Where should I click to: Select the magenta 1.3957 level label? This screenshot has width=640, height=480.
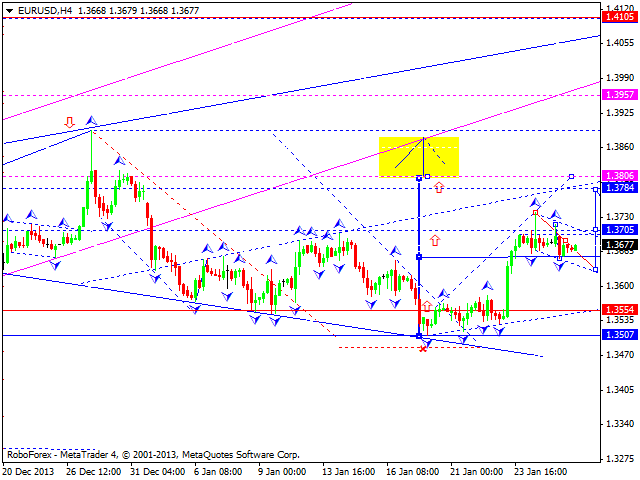(620, 95)
